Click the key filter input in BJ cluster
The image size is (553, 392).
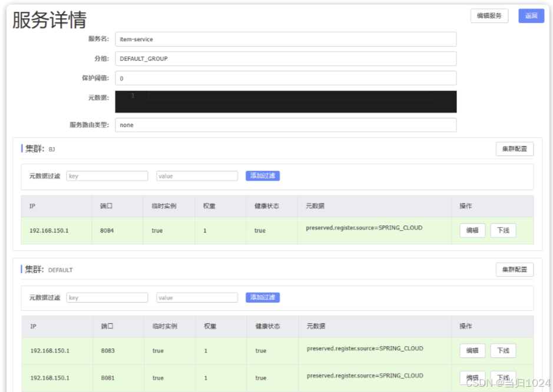(107, 176)
